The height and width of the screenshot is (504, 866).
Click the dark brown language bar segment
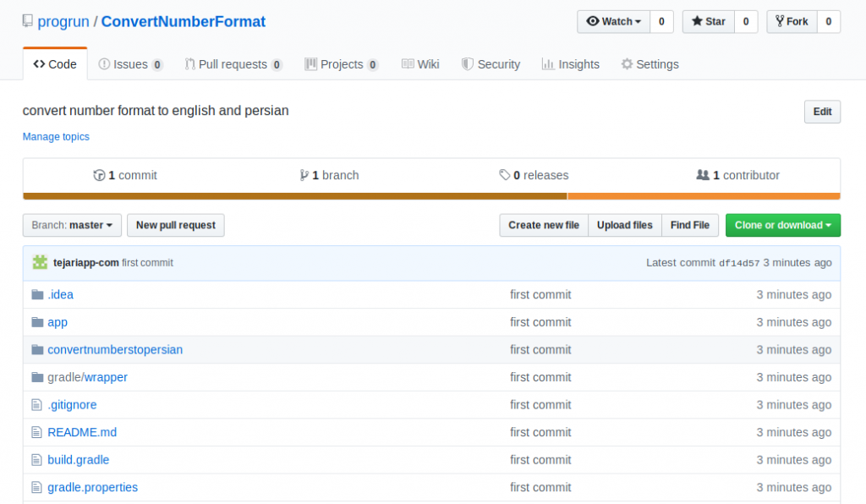pyautogui.click(x=295, y=196)
